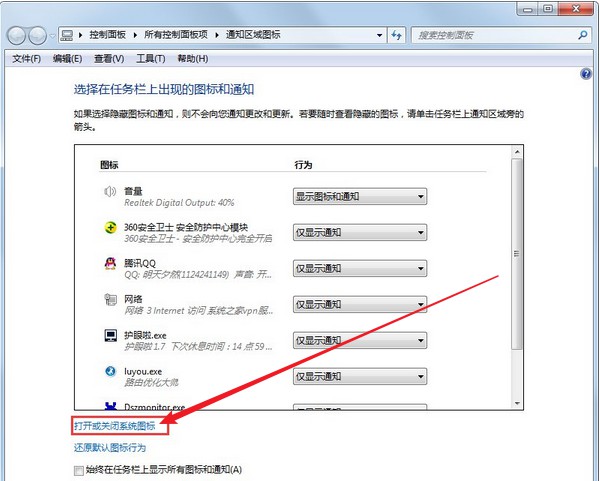Screen dimensions: 600x481
Task: Open the 360安全卫士 behavior dropdown
Action: (359, 233)
